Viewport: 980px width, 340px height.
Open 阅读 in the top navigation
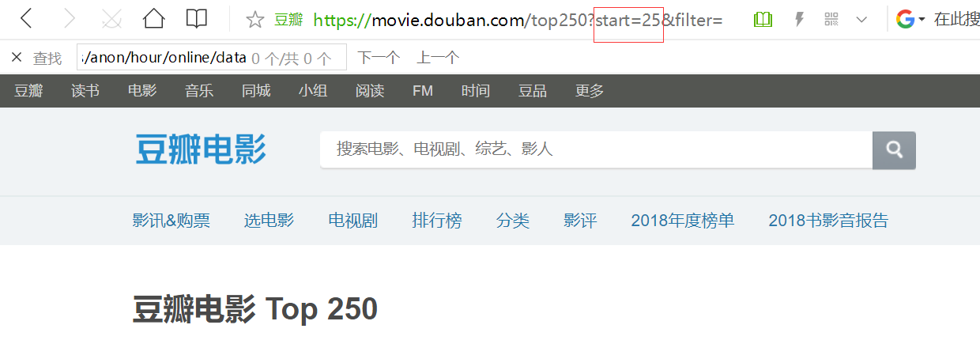pos(370,91)
